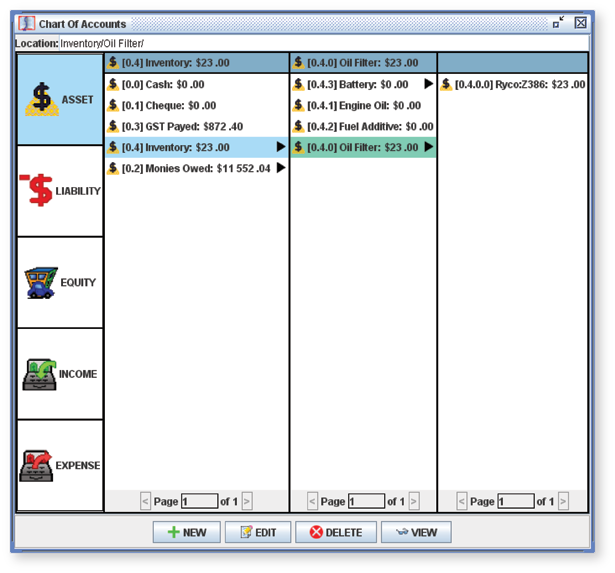Click the cash register Income icon
This screenshot has height=573, width=615.
click(x=40, y=374)
